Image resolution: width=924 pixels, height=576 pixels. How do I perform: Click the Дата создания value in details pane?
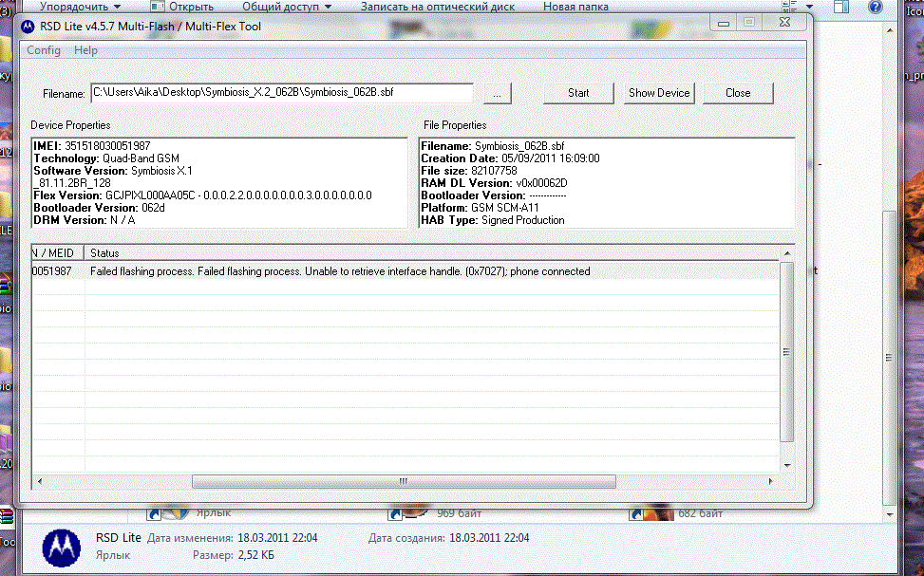(x=489, y=538)
